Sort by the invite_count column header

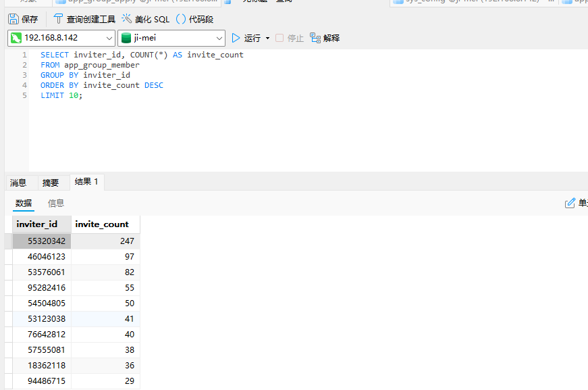(106, 224)
